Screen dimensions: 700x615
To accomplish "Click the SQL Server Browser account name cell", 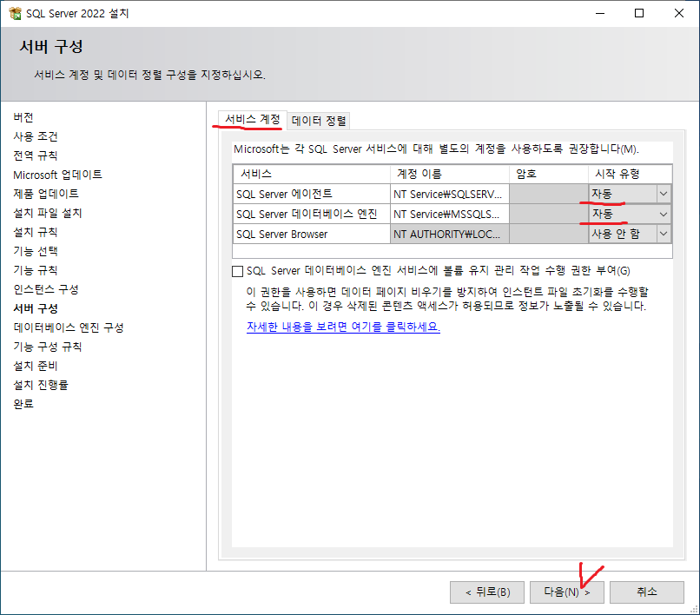I will point(450,234).
